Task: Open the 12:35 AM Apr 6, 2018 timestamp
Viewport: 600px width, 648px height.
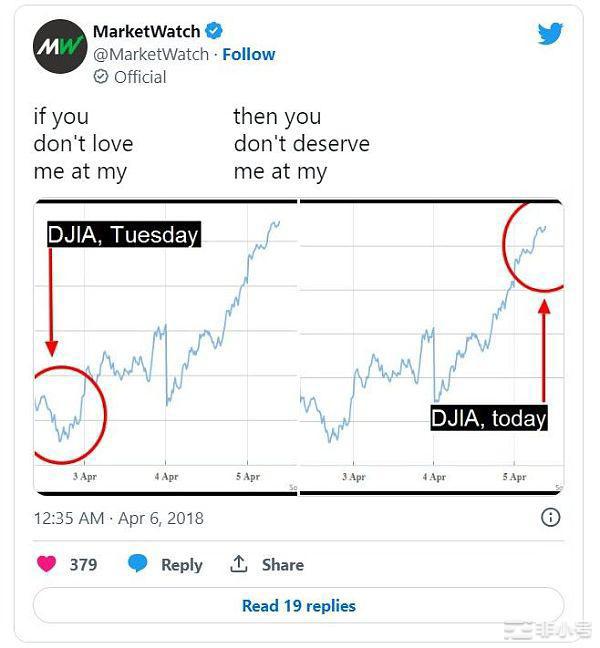Action: pyautogui.click(x=118, y=518)
